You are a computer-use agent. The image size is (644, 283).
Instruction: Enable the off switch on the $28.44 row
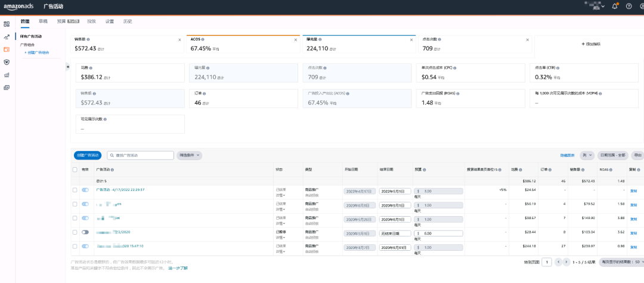coord(85,232)
